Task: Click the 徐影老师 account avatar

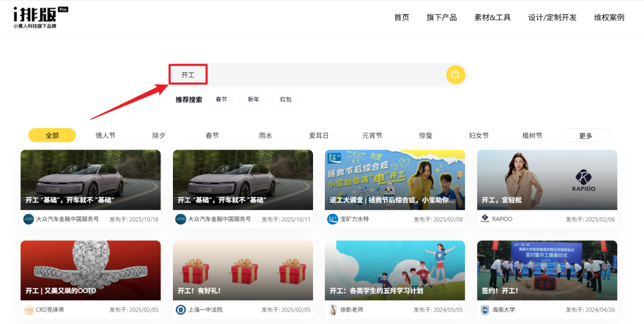Action: (x=333, y=310)
